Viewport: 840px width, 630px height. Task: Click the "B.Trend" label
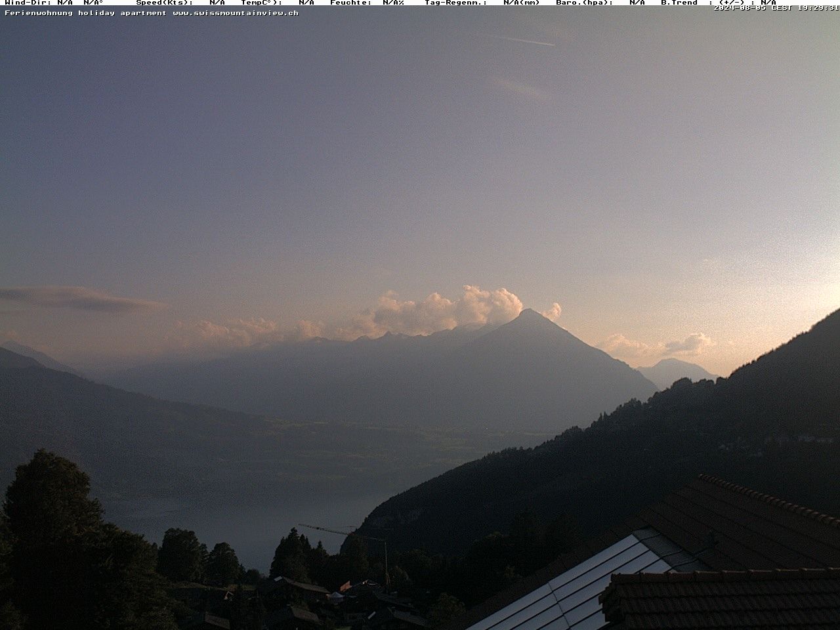click(x=679, y=3)
